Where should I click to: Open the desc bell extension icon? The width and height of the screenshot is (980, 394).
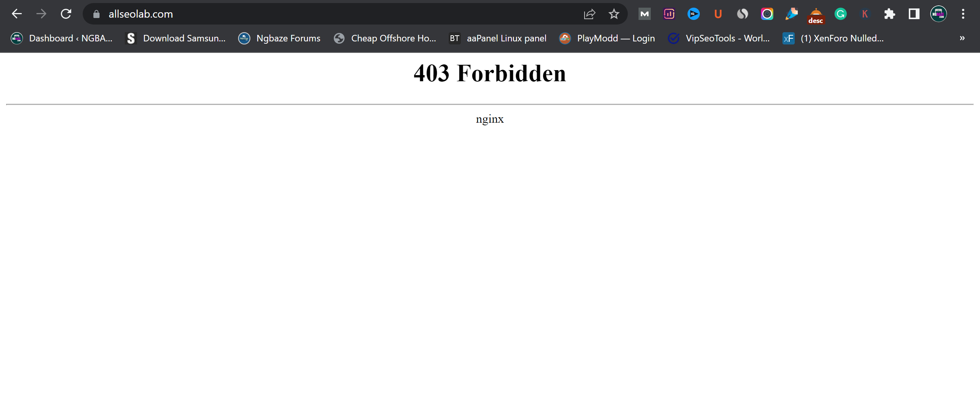816,15
